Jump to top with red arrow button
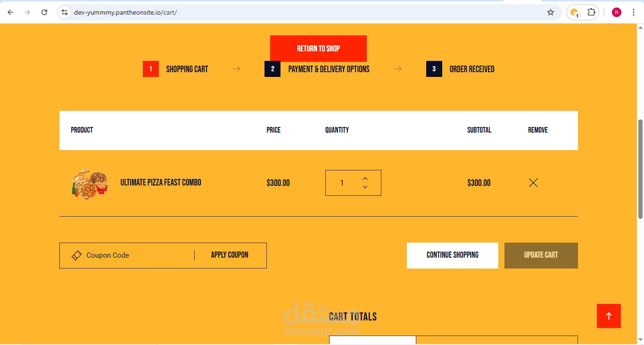 click(609, 316)
